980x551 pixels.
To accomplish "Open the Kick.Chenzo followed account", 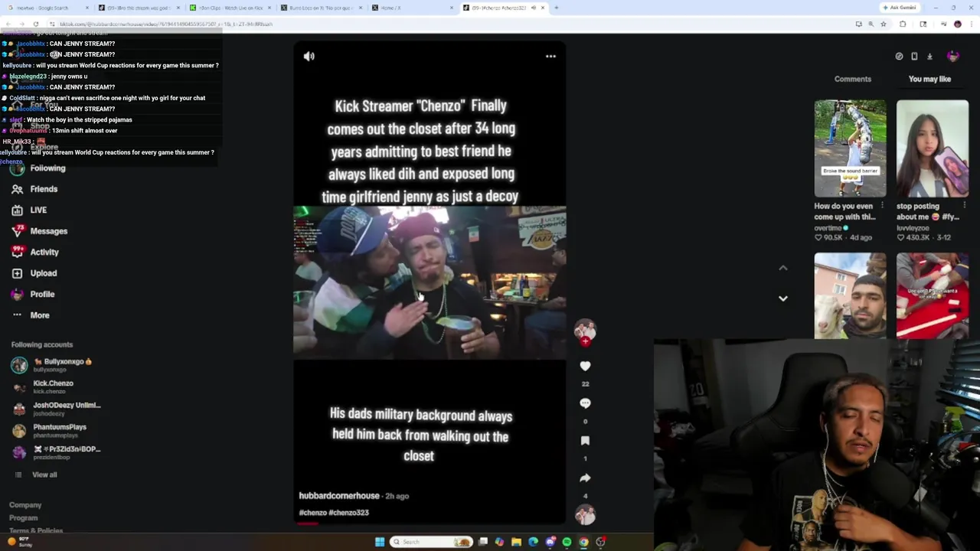I will (43, 386).
